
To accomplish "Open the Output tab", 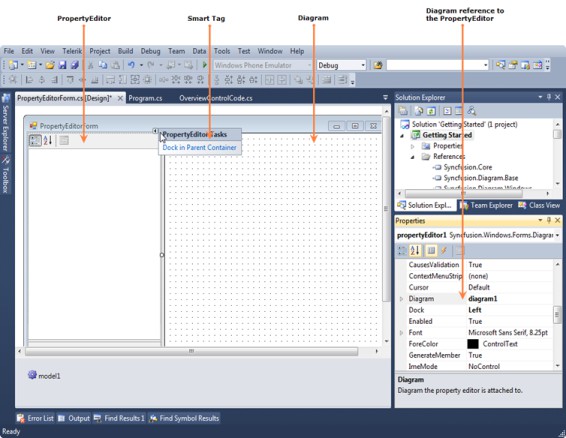I will pyautogui.click(x=74, y=418).
